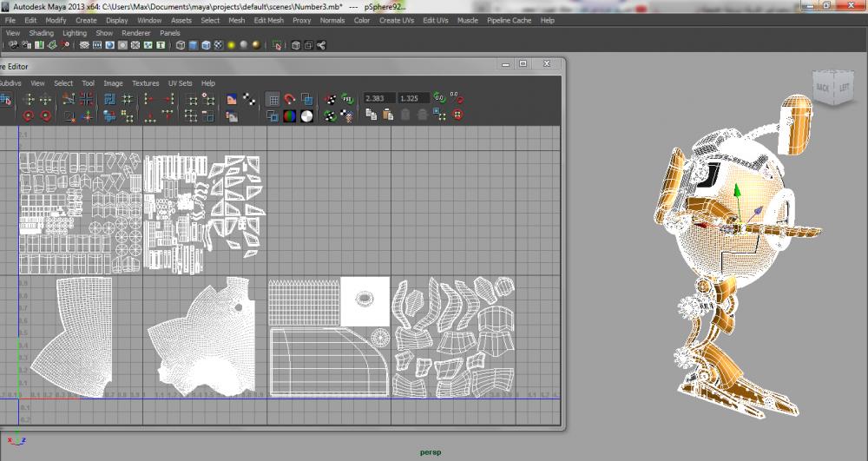Screen dimensions: 868x461
Task: Toggle Textured checker sphere icon
Action: point(219,45)
